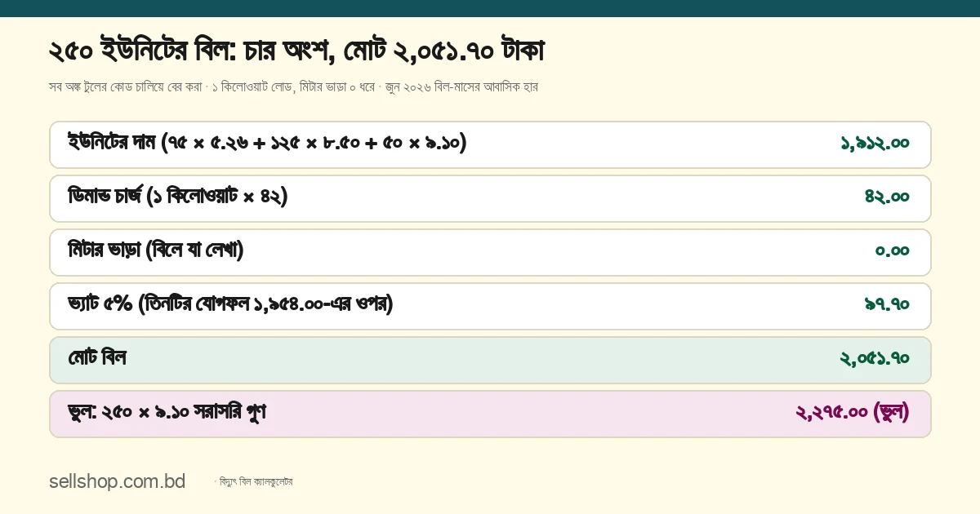Image resolution: width=980 pixels, height=514 pixels.
Task: Select the 'ভুল: ২৫০ × ৯.১০ সরাসরি গুণ' label
Action: coord(167,413)
